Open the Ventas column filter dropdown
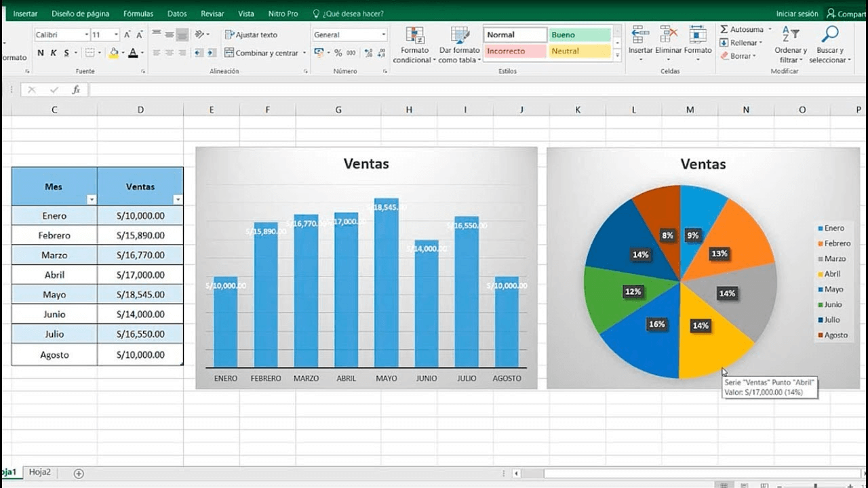This screenshot has width=868, height=488. click(178, 200)
